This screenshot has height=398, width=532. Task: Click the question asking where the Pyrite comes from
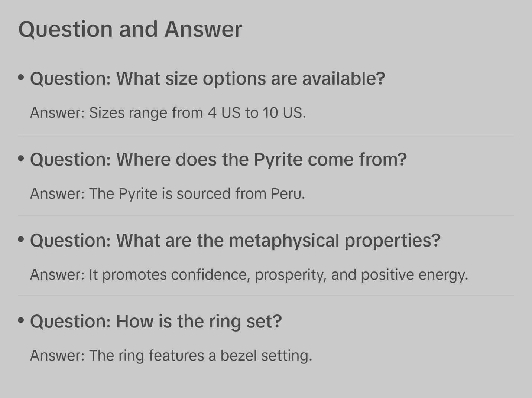click(x=218, y=160)
